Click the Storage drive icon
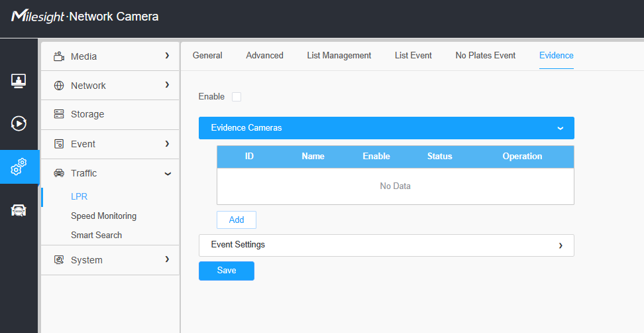 [x=59, y=114]
